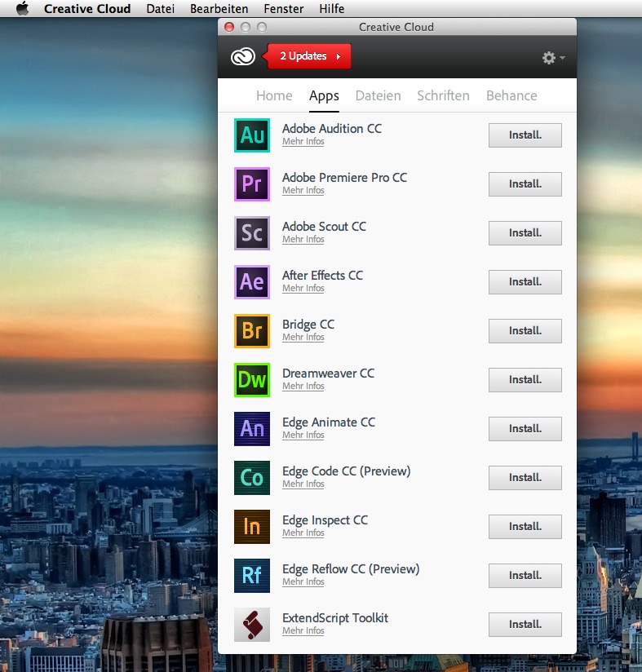Select the Bridge Br icon
Screen dimensions: 642x672
(251, 331)
